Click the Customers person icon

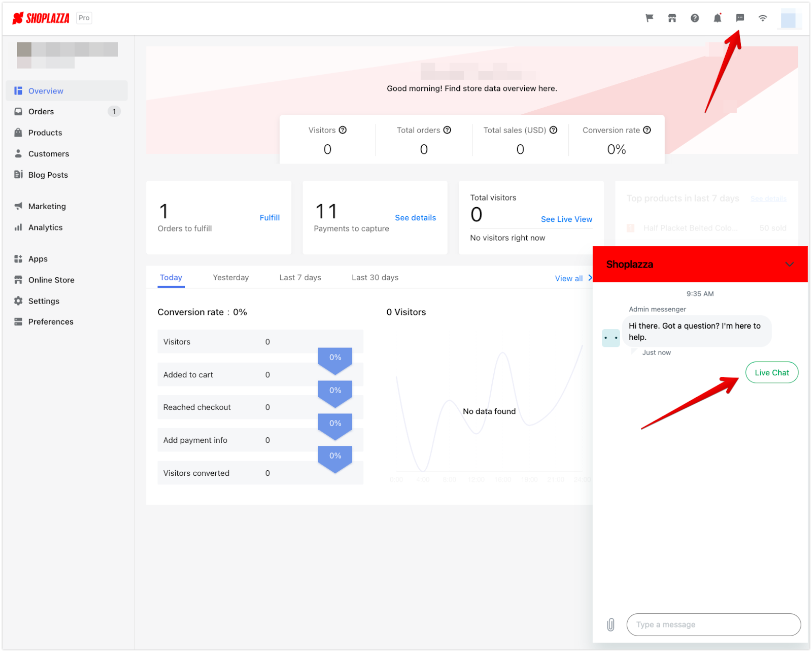coord(18,153)
